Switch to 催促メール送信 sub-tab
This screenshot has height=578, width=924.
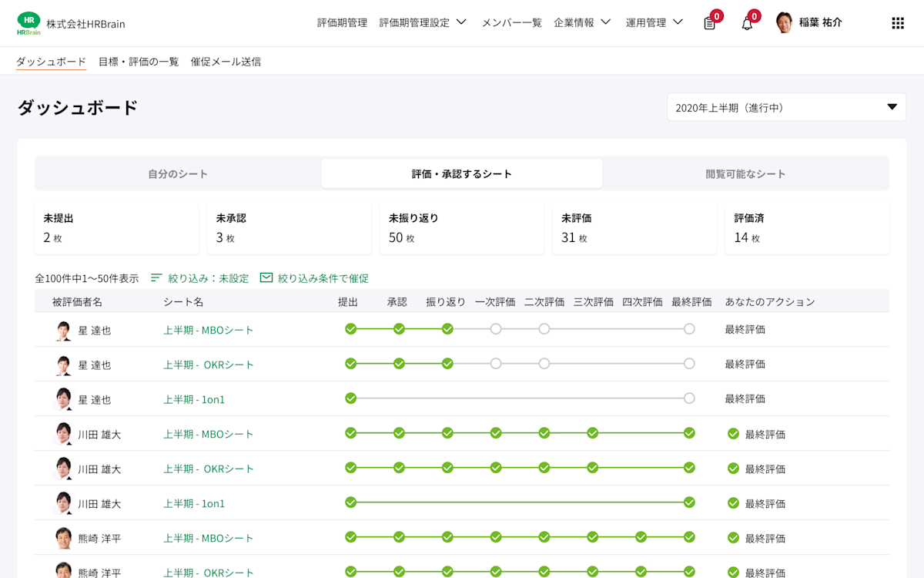pos(226,62)
